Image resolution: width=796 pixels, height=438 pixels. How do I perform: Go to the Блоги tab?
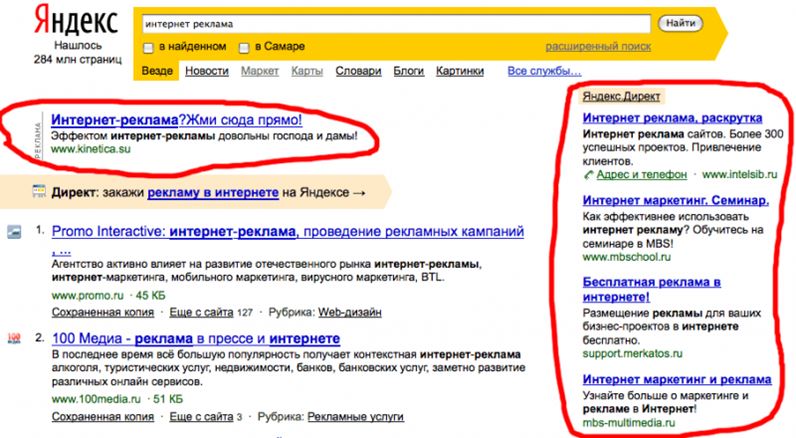(x=408, y=72)
